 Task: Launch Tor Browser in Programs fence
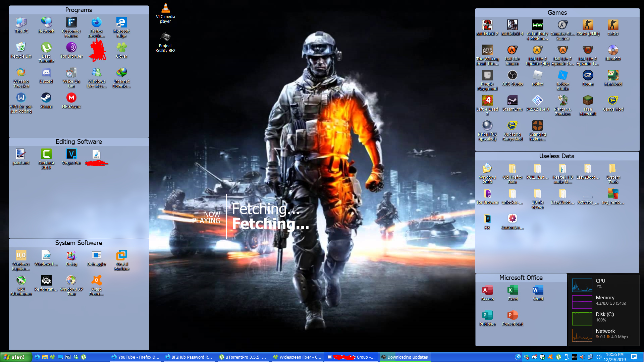[71, 50]
